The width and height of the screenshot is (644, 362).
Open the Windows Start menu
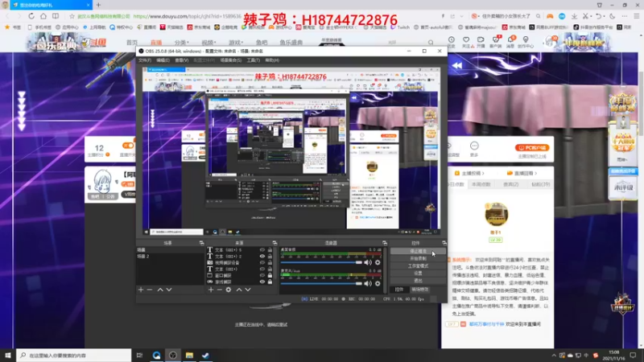point(8,355)
